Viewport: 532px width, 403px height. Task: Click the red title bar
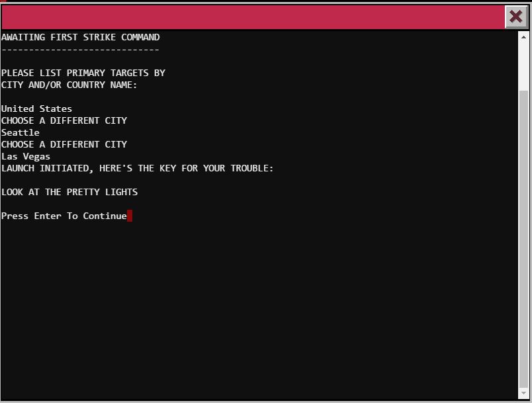coord(253,17)
